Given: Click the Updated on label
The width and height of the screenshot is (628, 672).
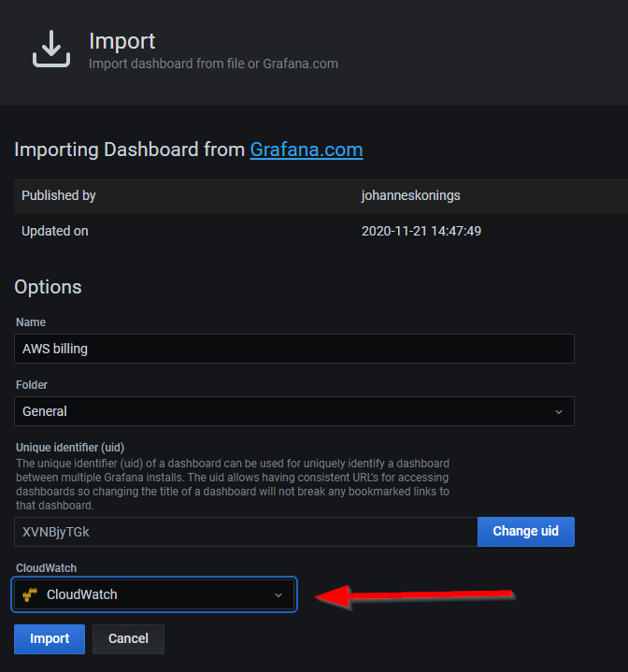Looking at the screenshot, I should coord(55,232).
